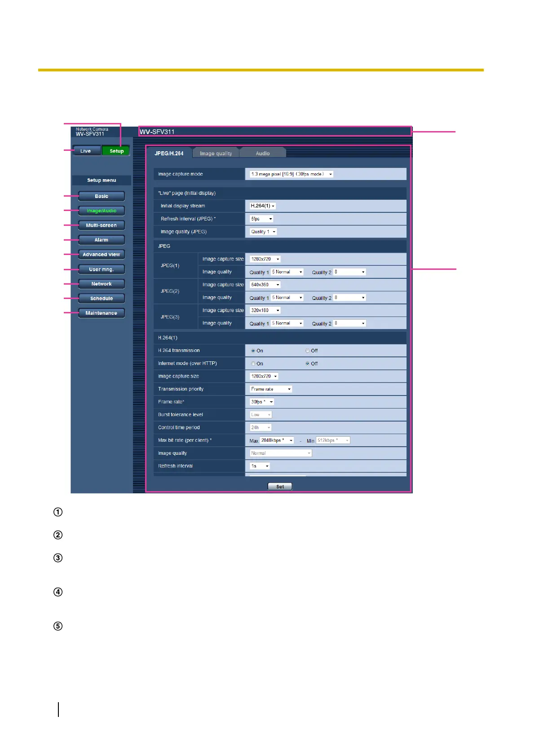Screen dimensions: 535x756
Task: Open the Advanced view setup menu
Action: [102, 255]
